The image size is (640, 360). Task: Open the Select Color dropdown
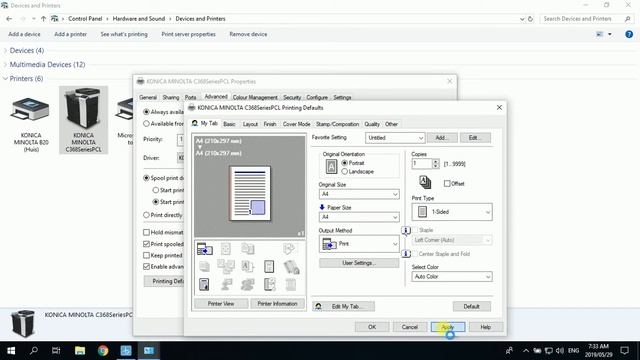452,277
